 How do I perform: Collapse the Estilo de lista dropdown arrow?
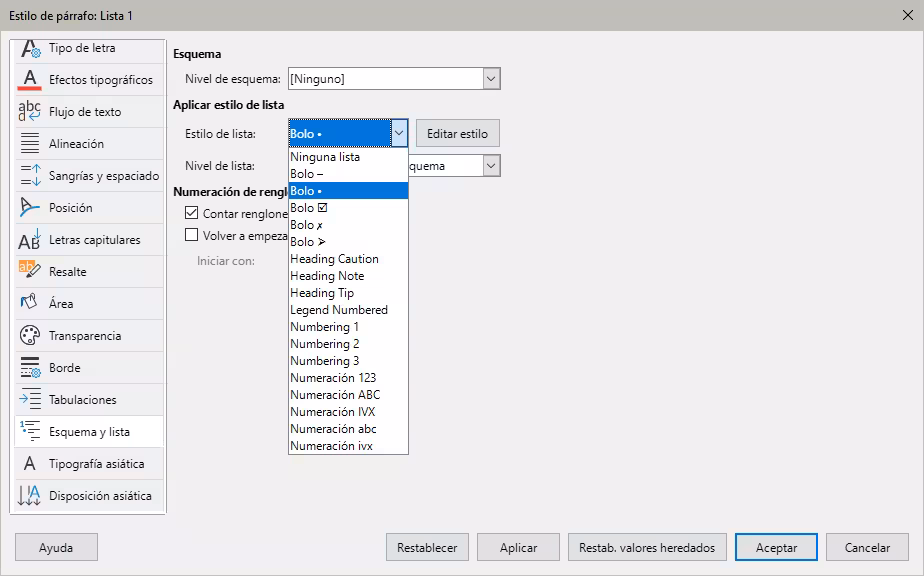(x=399, y=133)
